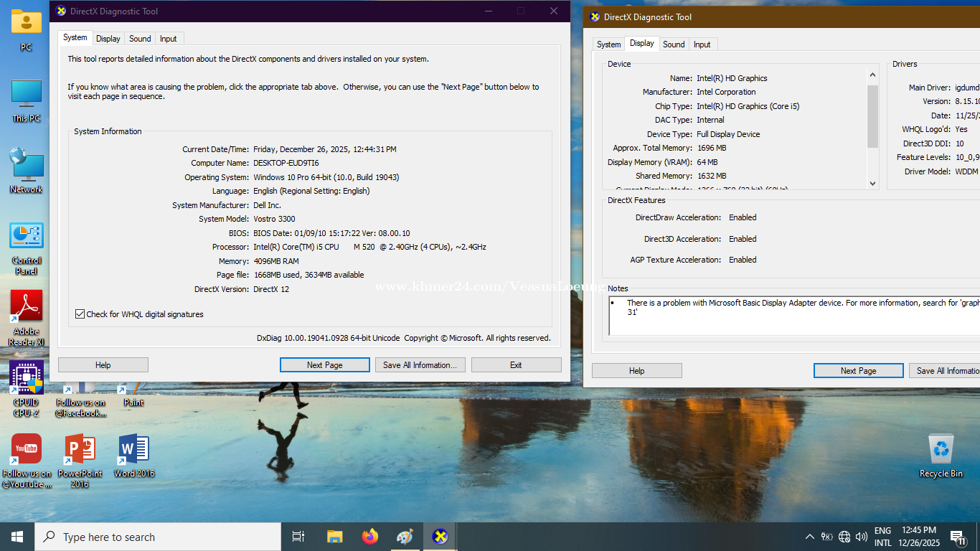Viewport: 980px width, 551px height.
Task: Switch to Sound tab in left window
Action: 140,39
